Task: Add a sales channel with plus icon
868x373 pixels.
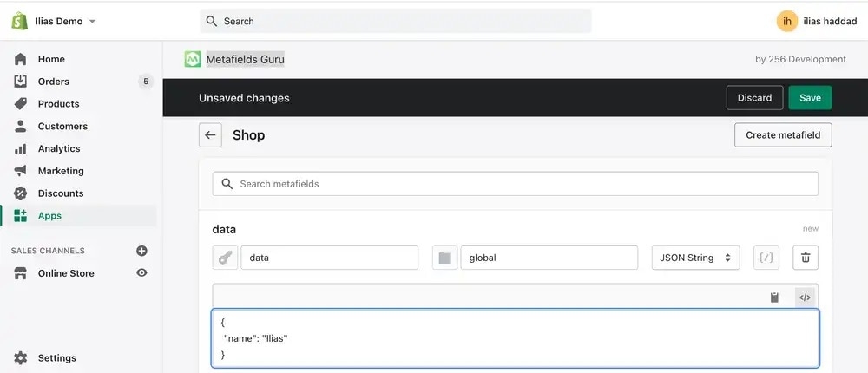Action: coord(141,251)
